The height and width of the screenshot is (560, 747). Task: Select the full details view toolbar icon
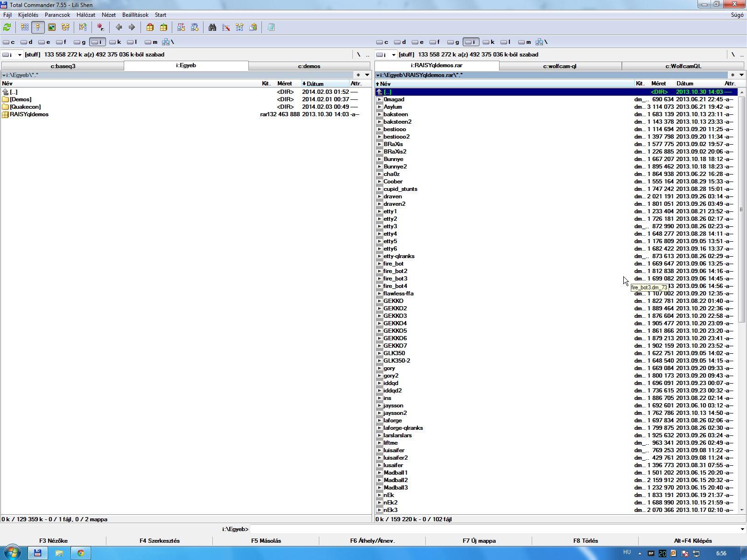tap(38, 28)
